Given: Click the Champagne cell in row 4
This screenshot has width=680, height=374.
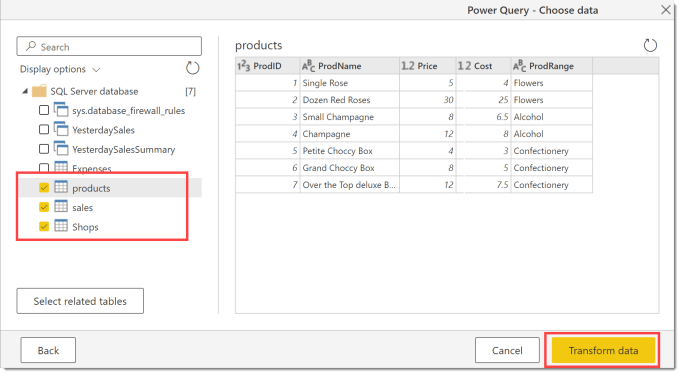Looking at the screenshot, I should [x=350, y=134].
